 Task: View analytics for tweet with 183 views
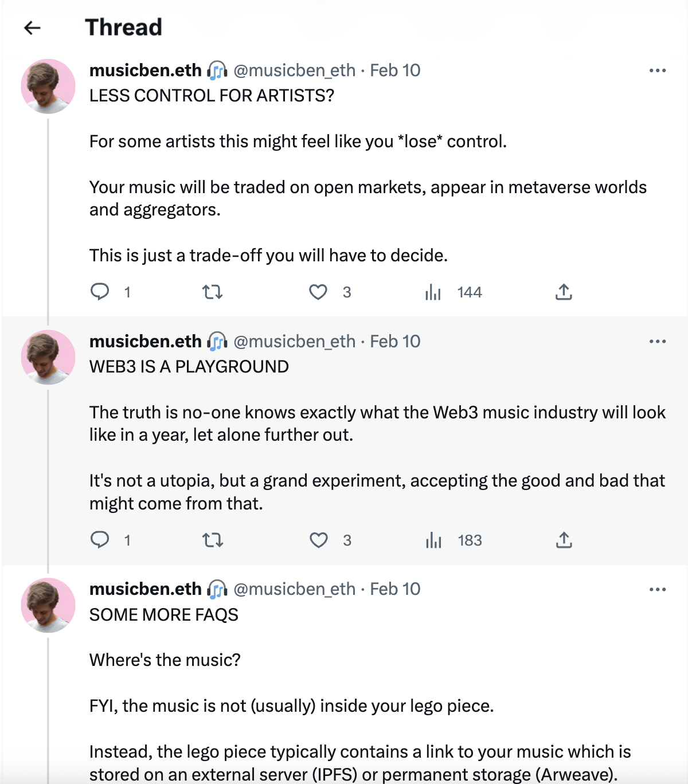click(x=433, y=540)
